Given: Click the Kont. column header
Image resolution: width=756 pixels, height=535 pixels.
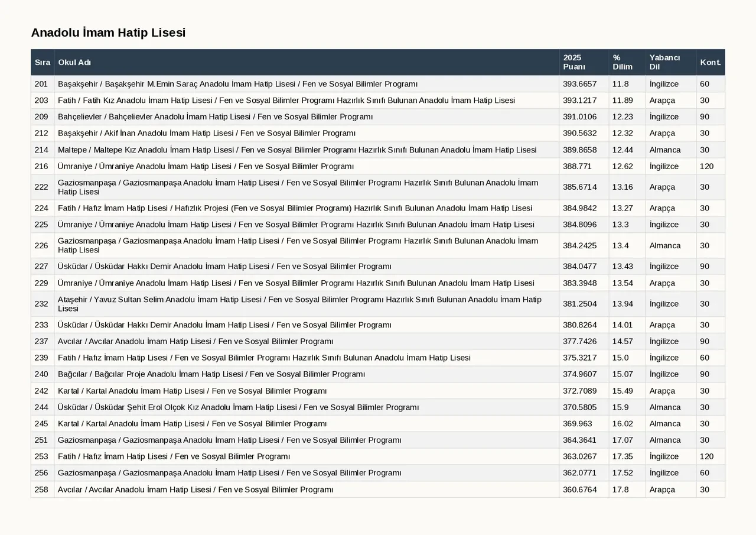Looking at the screenshot, I should pyautogui.click(x=711, y=62).
